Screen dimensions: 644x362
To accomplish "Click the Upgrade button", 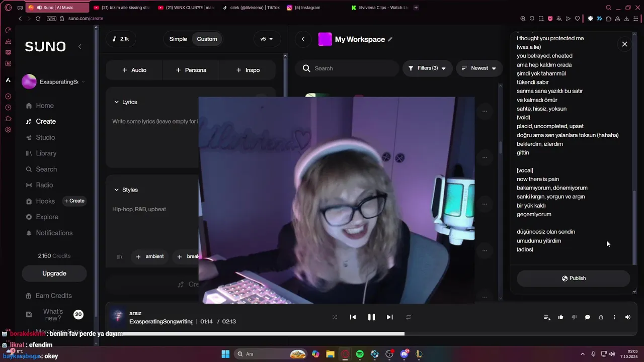I will (54, 274).
